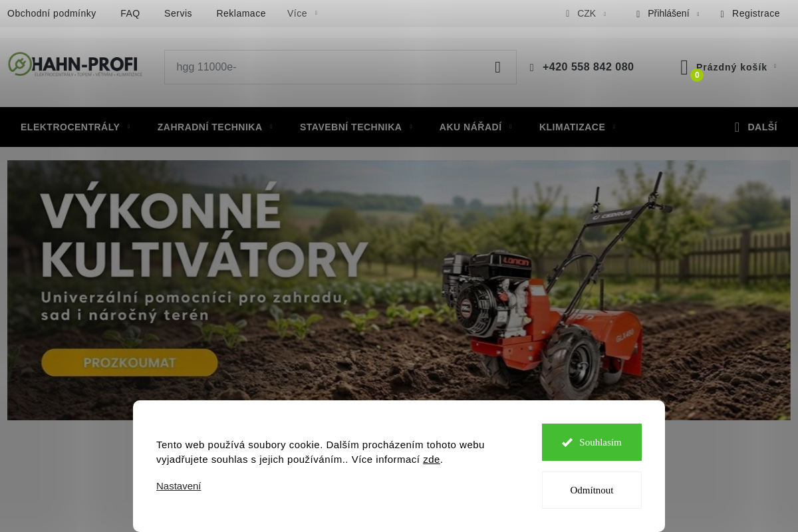
Task: Click the Odmítnout cookie button
Action: (592, 490)
